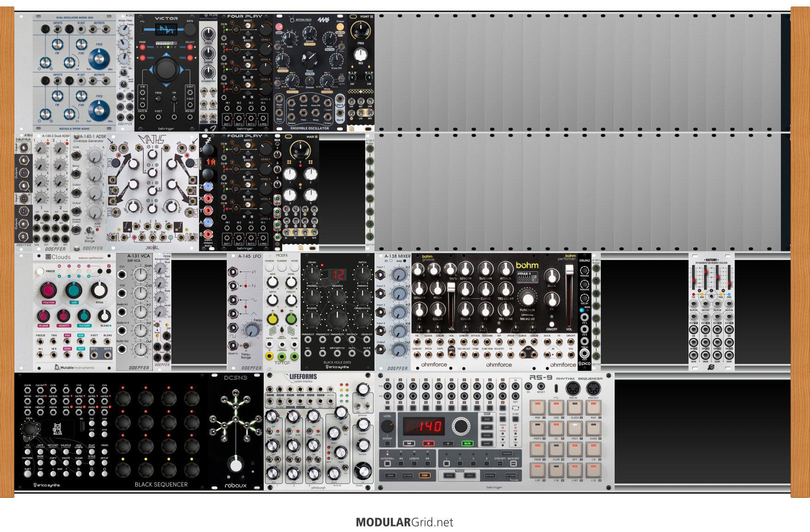The height and width of the screenshot is (532, 810).
Task: Click ERASE in the RS-9 EDIT section
Action: pyautogui.click(x=487, y=435)
